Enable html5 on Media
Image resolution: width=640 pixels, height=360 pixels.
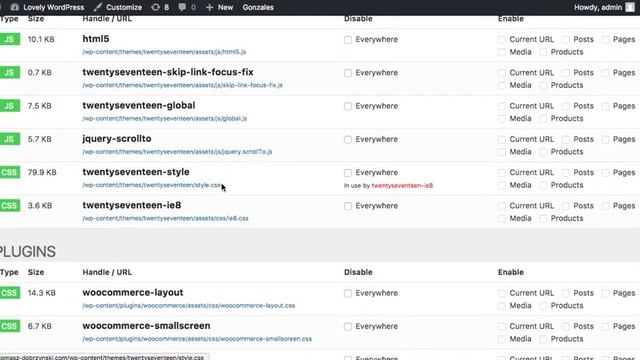tap(502, 52)
